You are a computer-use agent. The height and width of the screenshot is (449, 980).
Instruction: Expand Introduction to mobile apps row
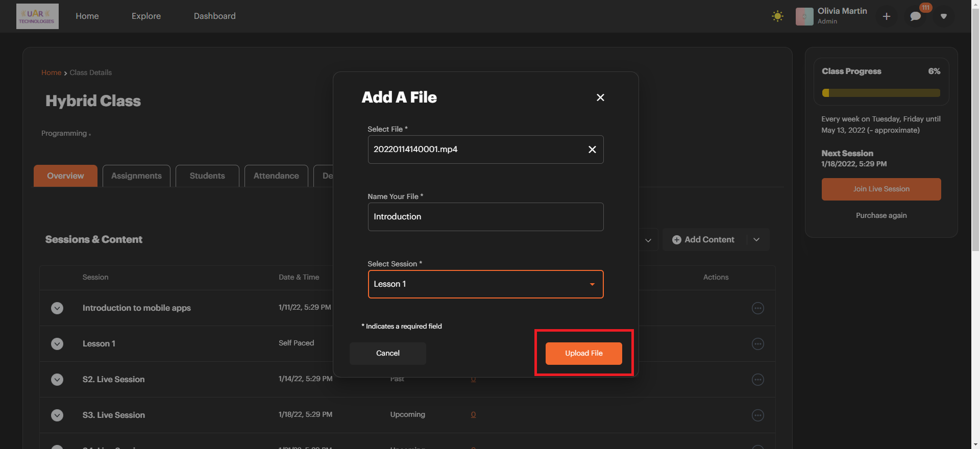click(57, 308)
